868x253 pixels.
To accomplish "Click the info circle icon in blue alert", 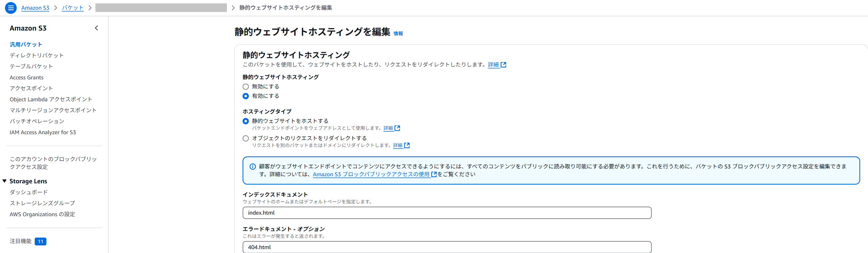I will [252, 166].
